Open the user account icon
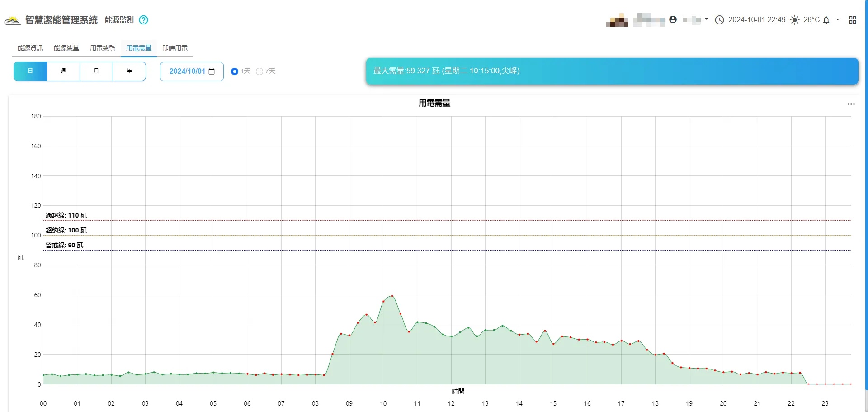This screenshot has height=412, width=868. [673, 19]
